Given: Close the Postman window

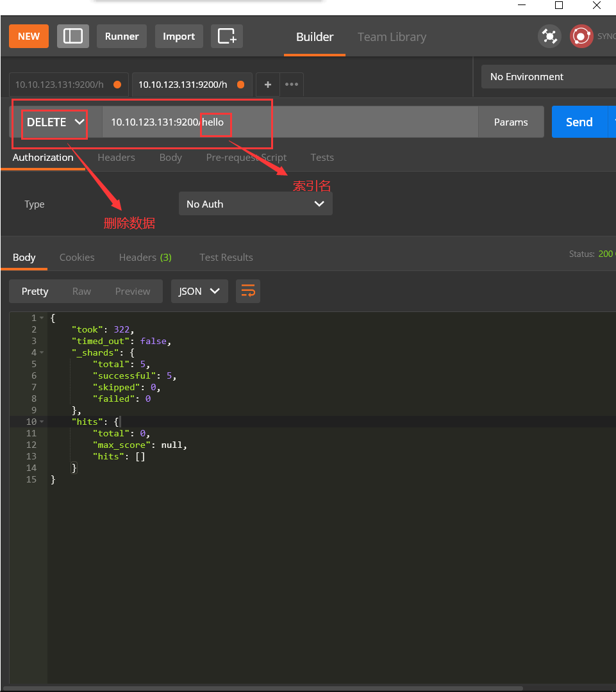Looking at the screenshot, I should (597, 5).
